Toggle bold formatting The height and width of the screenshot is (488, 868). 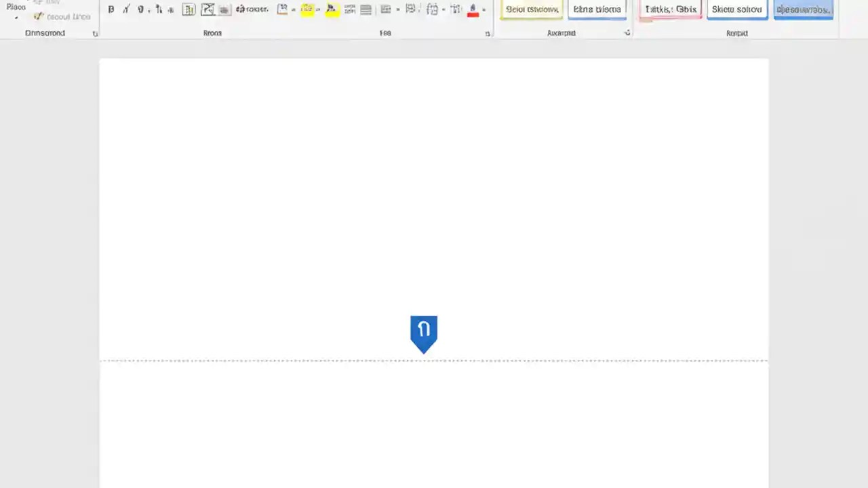point(111,9)
